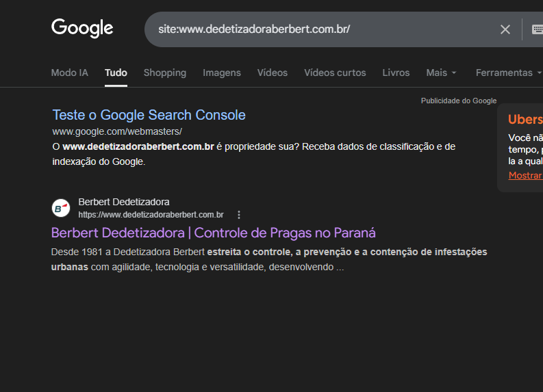Select the Tudo tab
This screenshot has height=392, width=543.
116,73
